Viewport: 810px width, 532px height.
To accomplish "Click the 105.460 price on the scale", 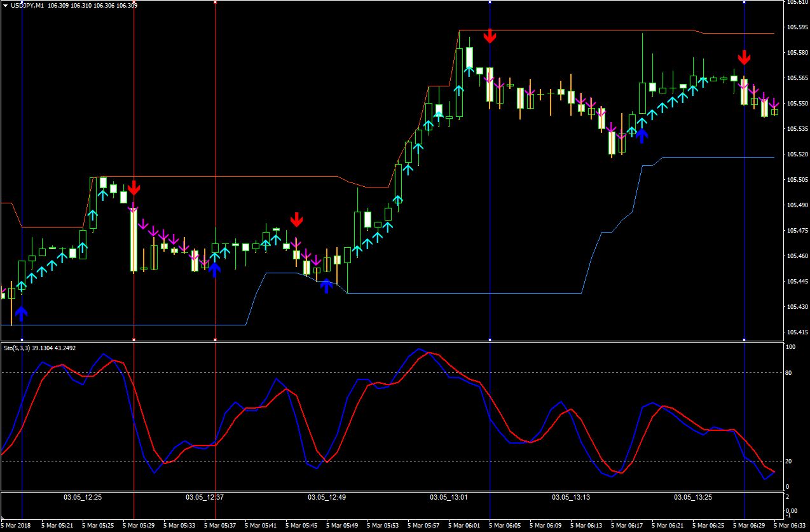I will (x=797, y=256).
